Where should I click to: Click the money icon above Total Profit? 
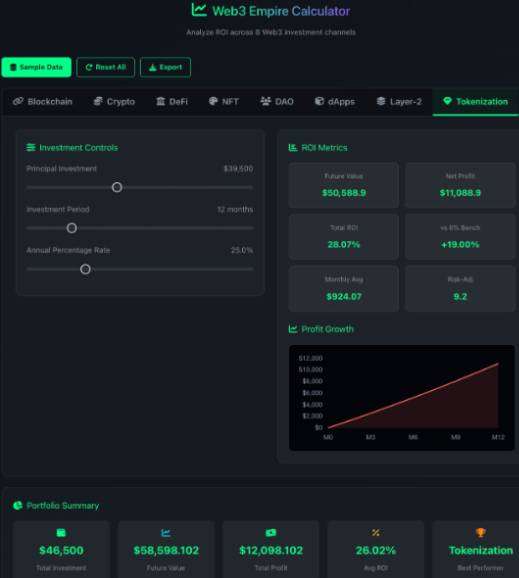tap(271, 533)
